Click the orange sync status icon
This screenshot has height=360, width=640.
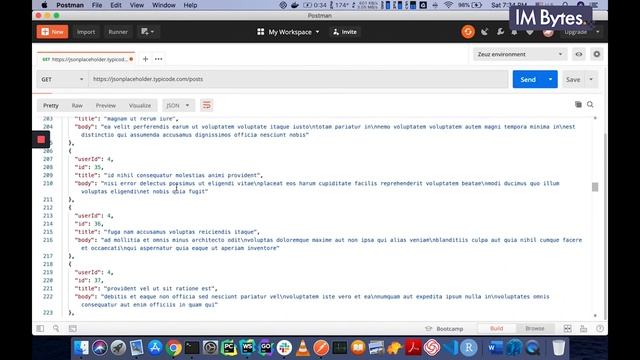468,32
